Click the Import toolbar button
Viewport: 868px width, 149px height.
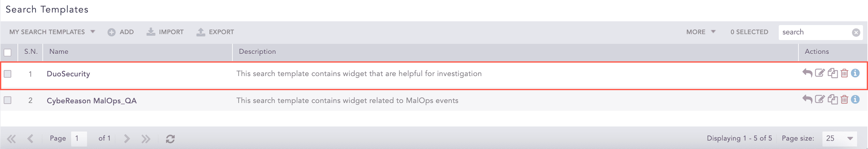(165, 32)
